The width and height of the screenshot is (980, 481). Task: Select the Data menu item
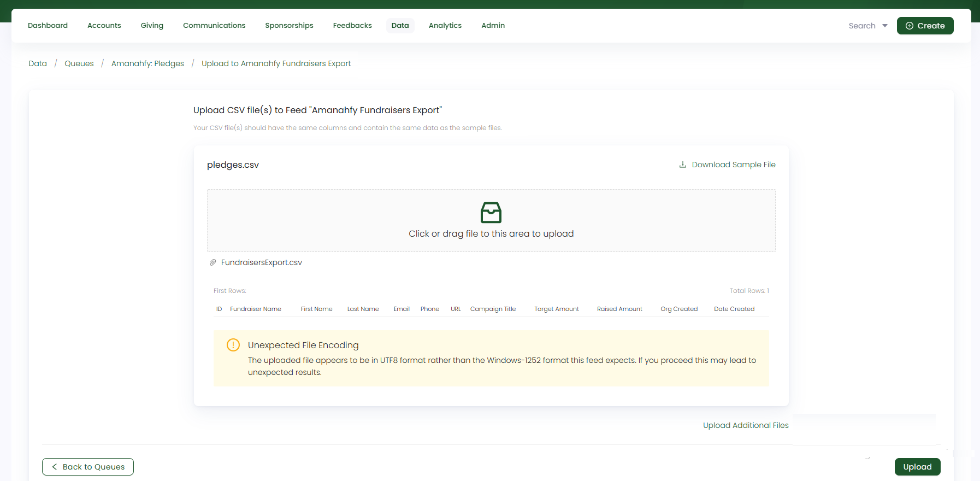click(400, 26)
